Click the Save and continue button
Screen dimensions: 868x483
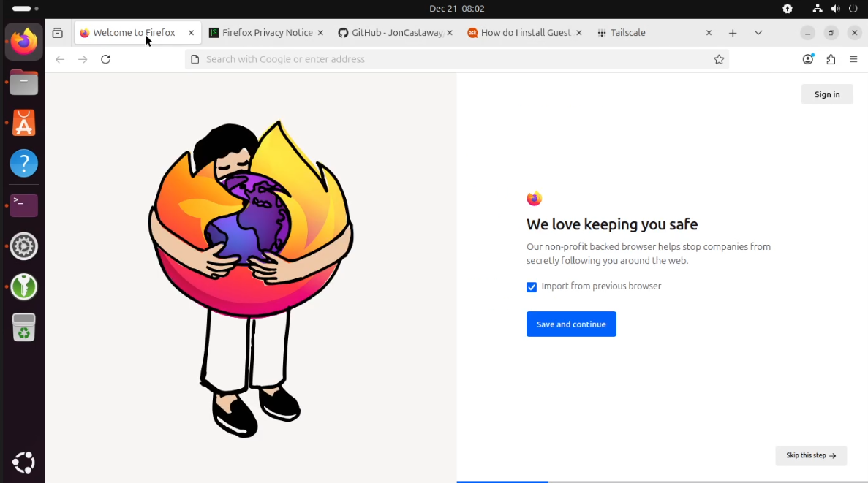(571, 324)
